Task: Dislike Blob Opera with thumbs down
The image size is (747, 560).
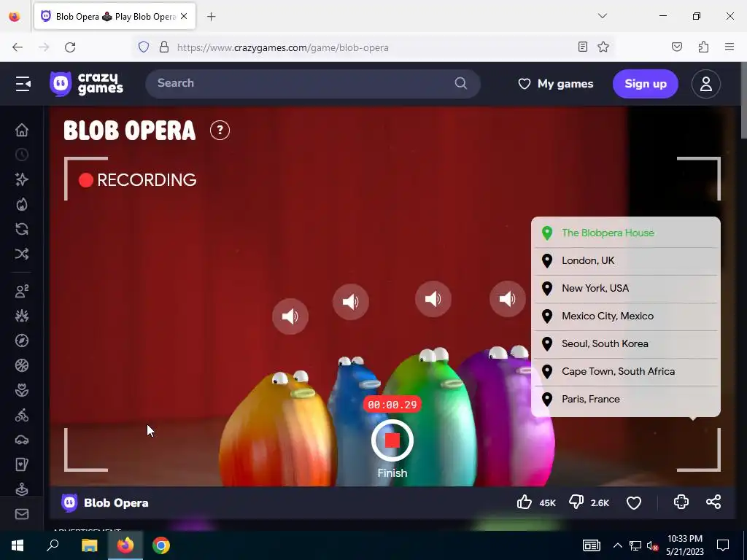Action: 576,502
